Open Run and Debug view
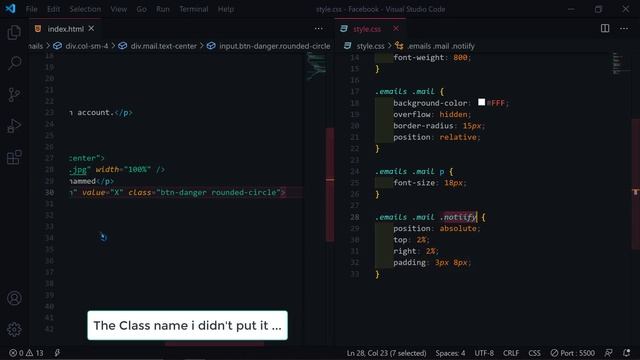This screenshot has width=640, height=360. 14,126
